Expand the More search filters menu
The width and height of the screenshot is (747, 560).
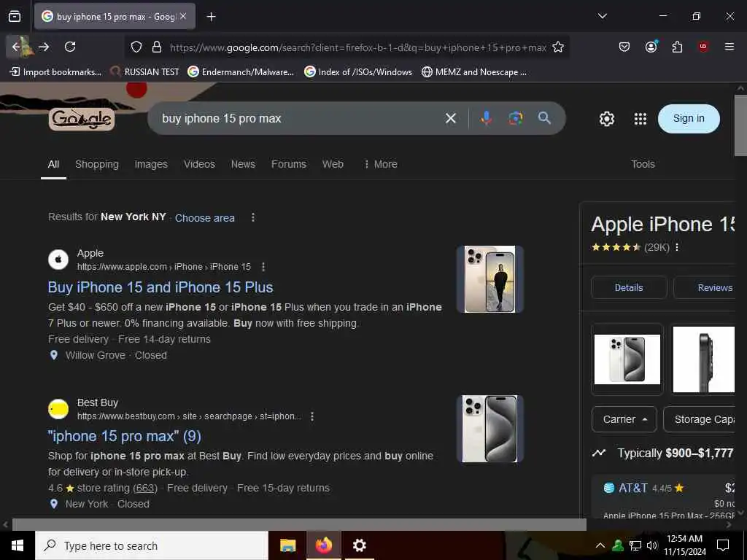tap(380, 164)
